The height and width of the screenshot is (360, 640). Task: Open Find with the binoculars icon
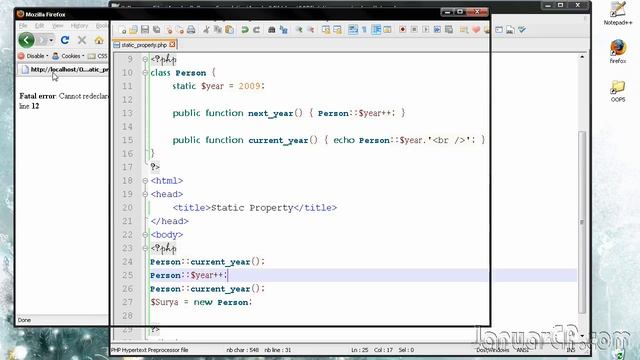(x=271, y=30)
